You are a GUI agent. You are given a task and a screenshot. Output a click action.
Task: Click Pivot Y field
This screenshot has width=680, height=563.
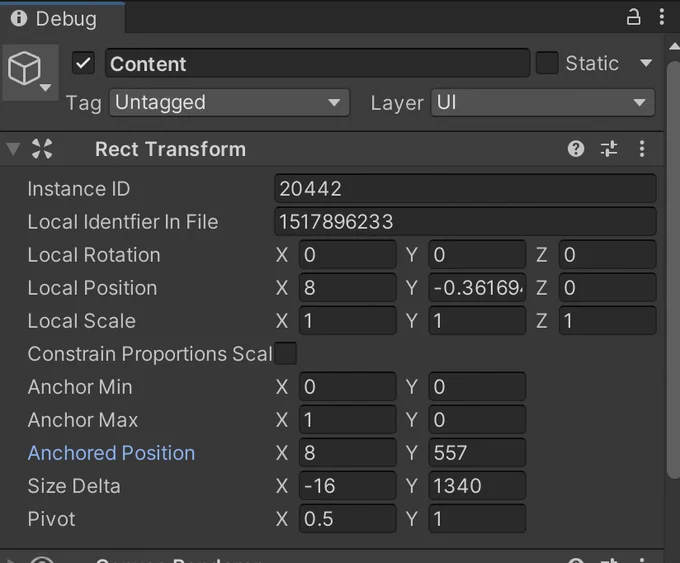coord(477,518)
